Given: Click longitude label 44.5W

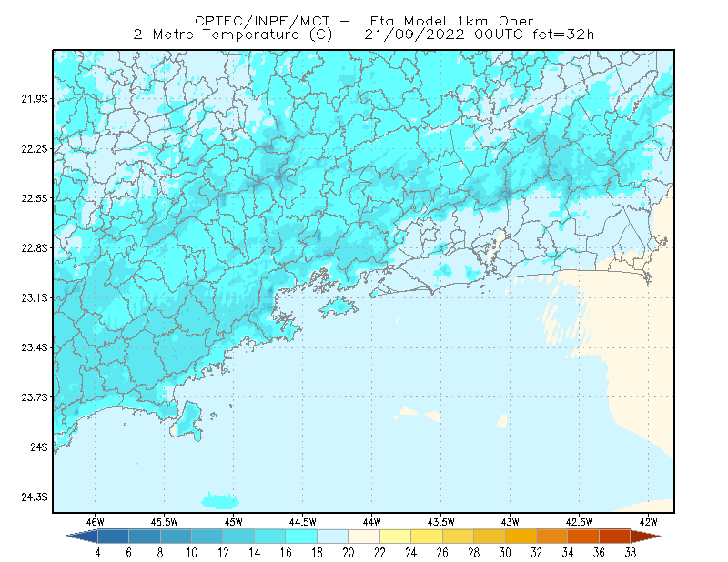Looking at the screenshot, I should click(x=303, y=522).
